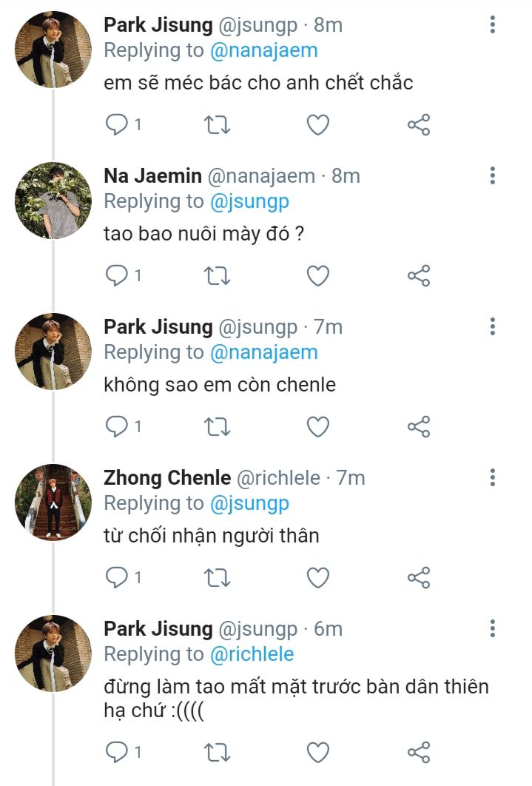Viewport: 532px width, 786px height.
Task: Like Zhong Chenle's tweet
Action: 317,577
